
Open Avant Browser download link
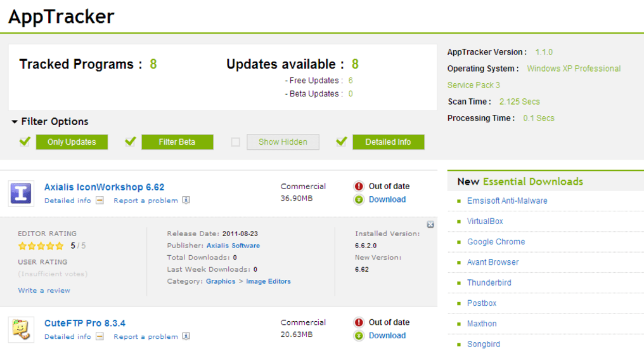(x=493, y=263)
